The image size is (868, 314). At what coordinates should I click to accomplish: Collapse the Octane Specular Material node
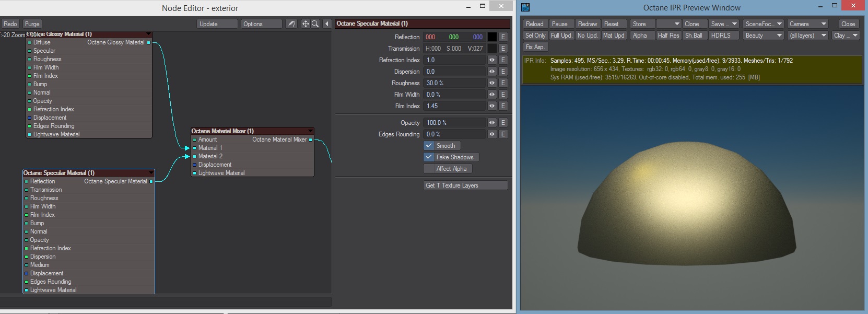pos(151,173)
